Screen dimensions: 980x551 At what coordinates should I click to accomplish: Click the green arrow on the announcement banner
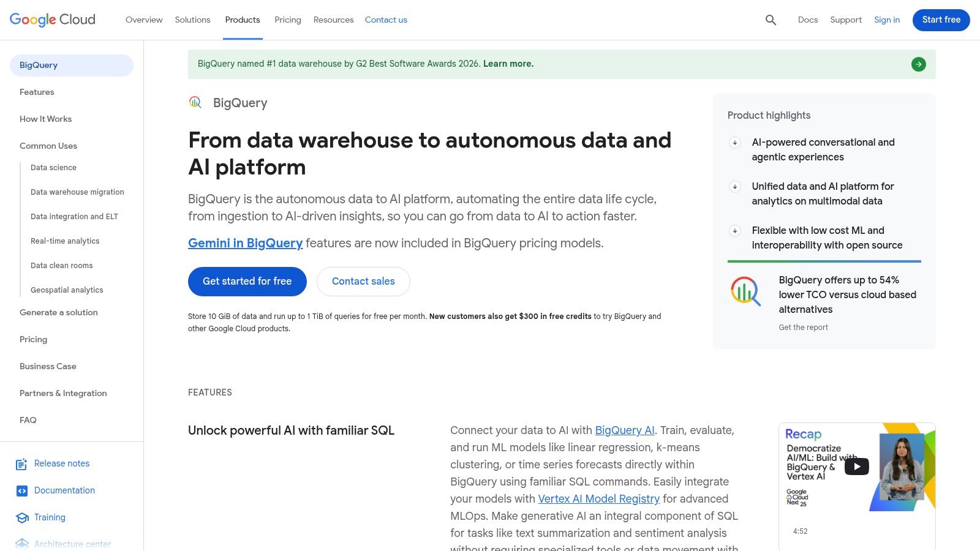pos(918,64)
